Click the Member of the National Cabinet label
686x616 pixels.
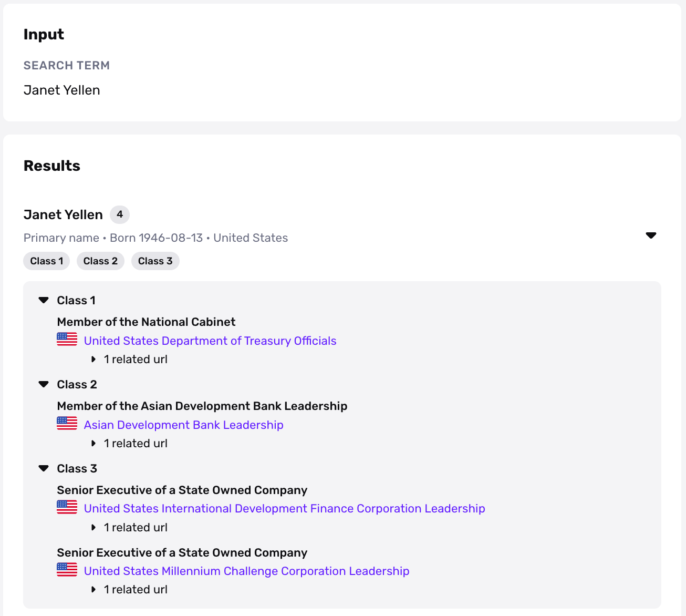click(x=146, y=322)
